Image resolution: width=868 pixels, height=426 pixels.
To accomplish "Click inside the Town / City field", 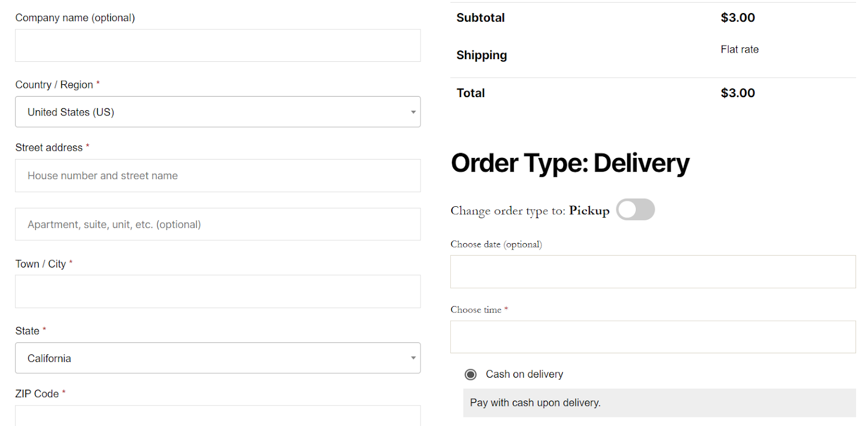I will click(x=217, y=291).
